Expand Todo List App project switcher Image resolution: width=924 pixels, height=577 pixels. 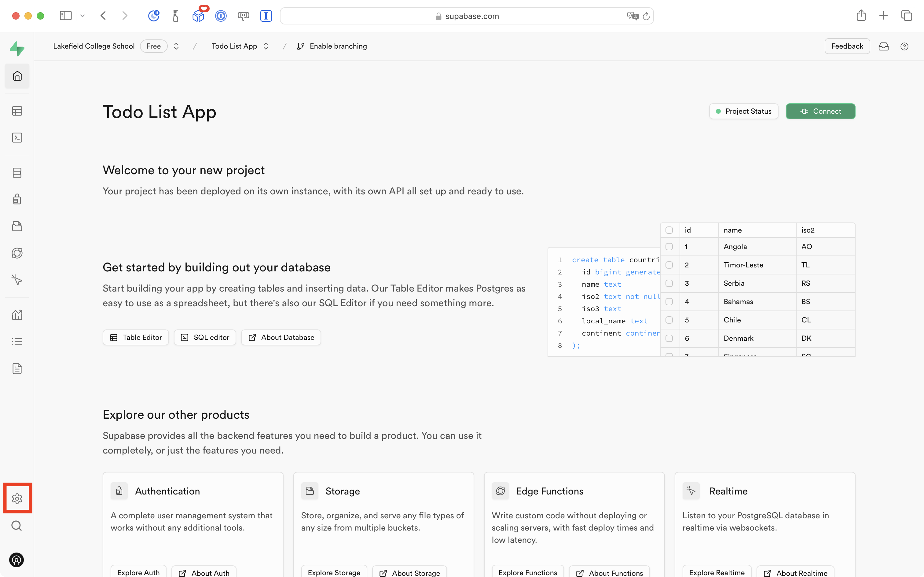coord(266,46)
